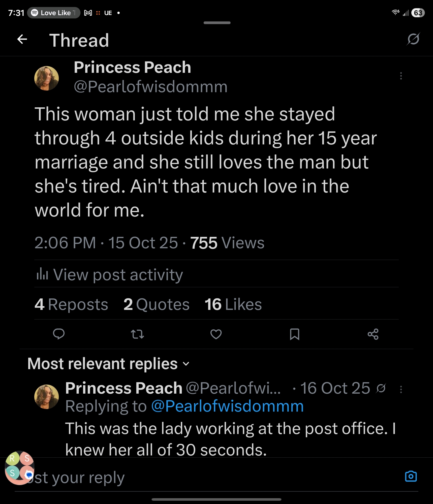
Task: Open Princess Peach's profile picture on main post
Action: pyautogui.click(x=47, y=78)
